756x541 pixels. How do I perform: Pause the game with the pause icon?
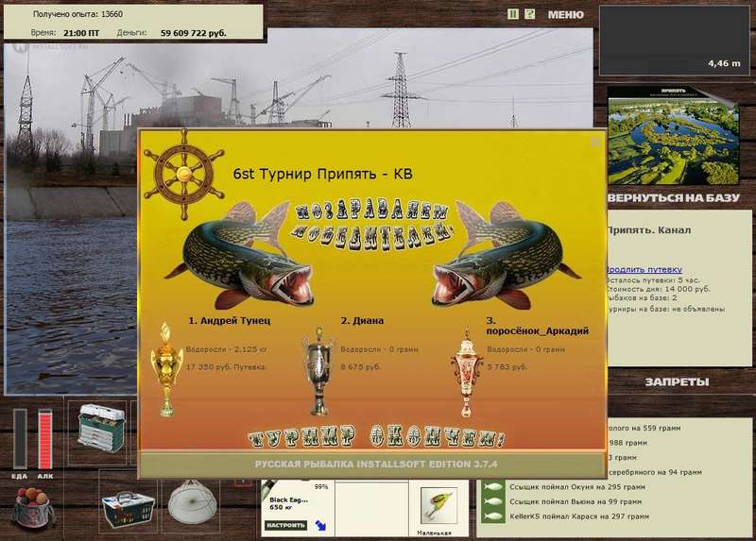(x=512, y=14)
